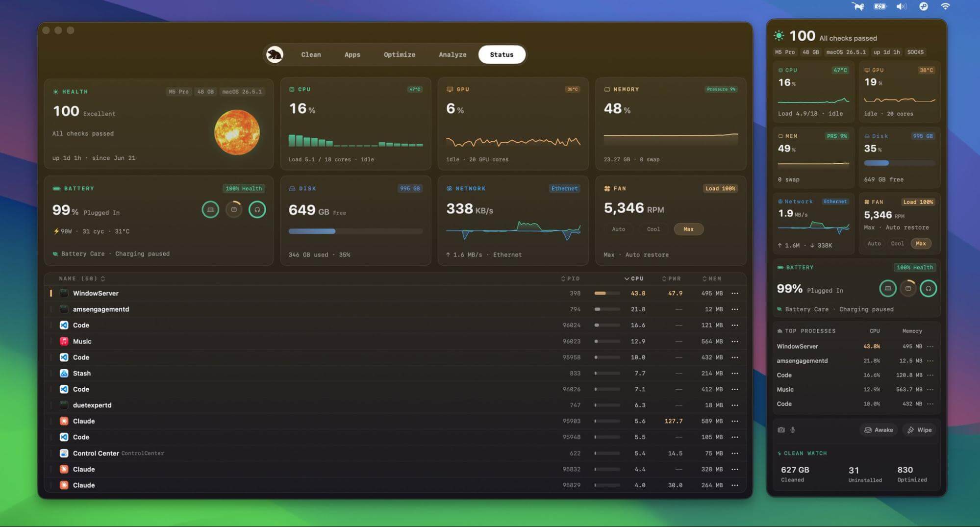The image size is (980, 527).
Task: Set fan mode to Auto in popover panel
Action: pos(874,244)
